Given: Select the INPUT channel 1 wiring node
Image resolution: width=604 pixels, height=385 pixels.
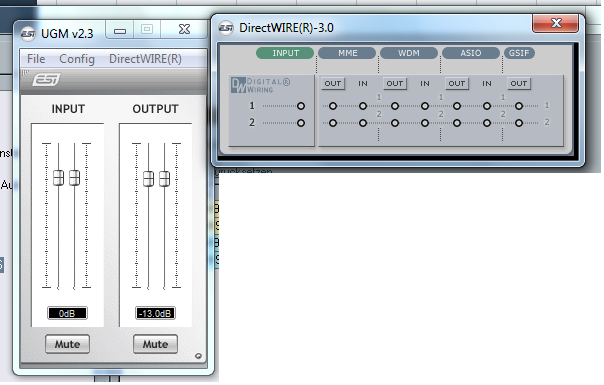Looking at the screenshot, I should pyautogui.click(x=301, y=106).
